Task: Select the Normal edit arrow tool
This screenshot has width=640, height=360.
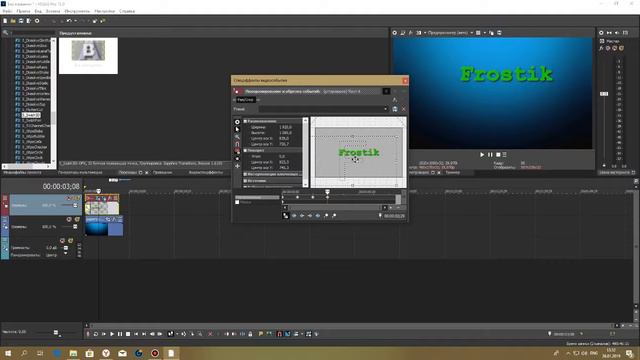Action: [237, 129]
